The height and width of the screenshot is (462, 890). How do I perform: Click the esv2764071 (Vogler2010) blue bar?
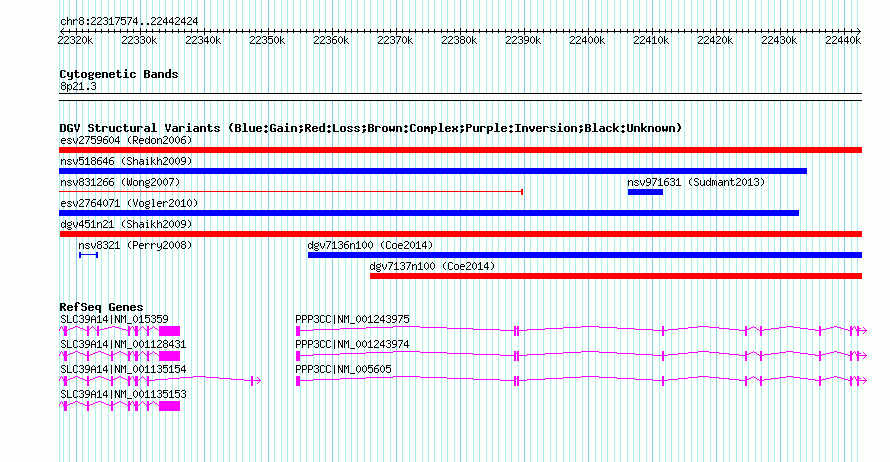pos(429,213)
